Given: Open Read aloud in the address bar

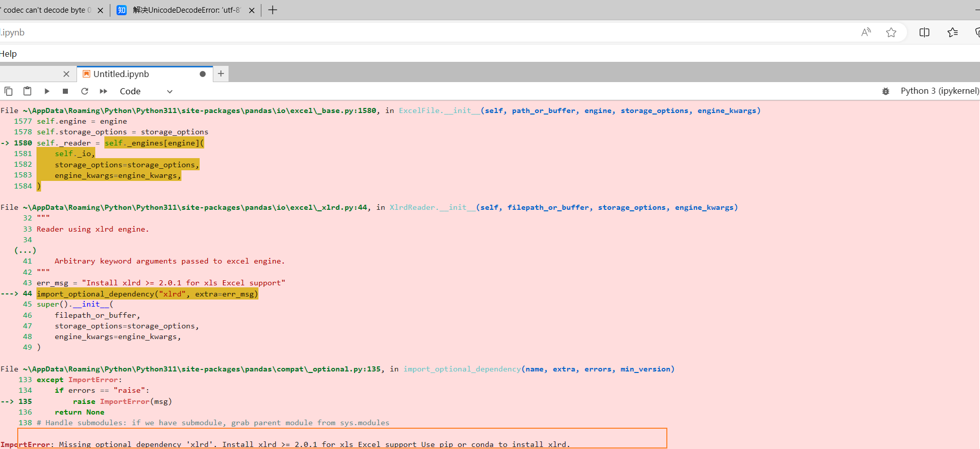Looking at the screenshot, I should (866, 32).
